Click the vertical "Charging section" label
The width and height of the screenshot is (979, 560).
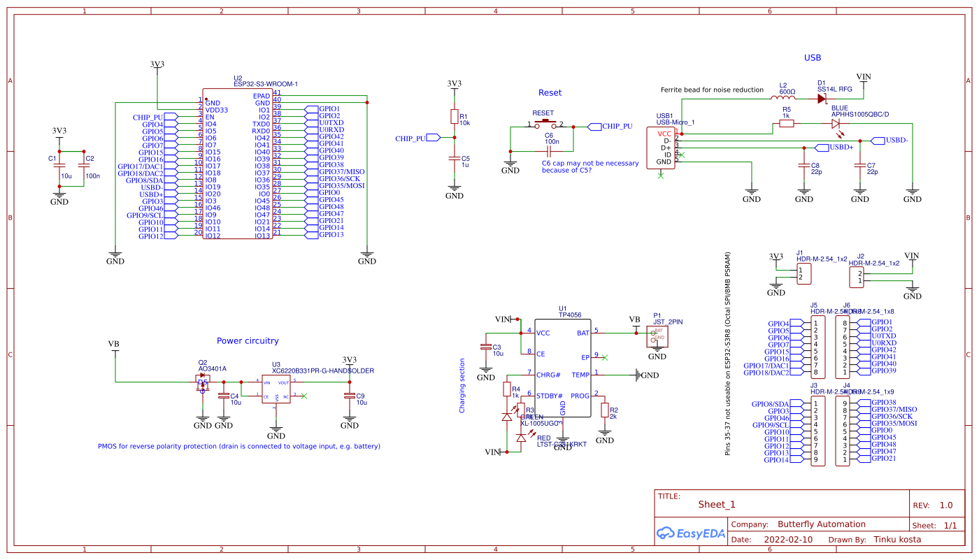[x=462, y=386]
